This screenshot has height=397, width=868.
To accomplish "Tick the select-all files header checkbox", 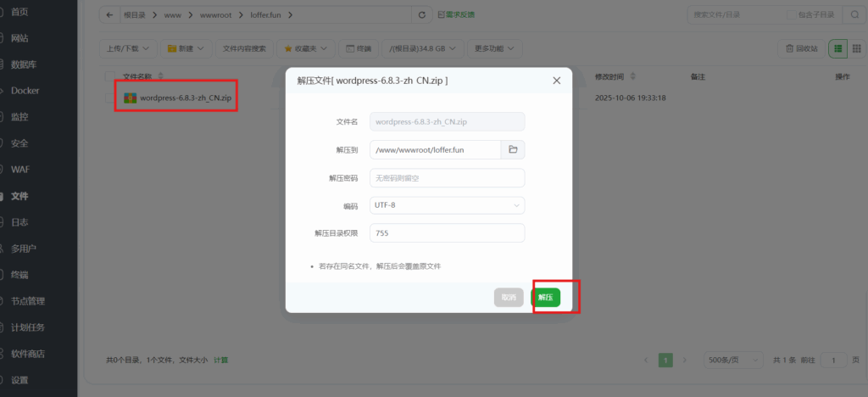I will pos(109,75).
